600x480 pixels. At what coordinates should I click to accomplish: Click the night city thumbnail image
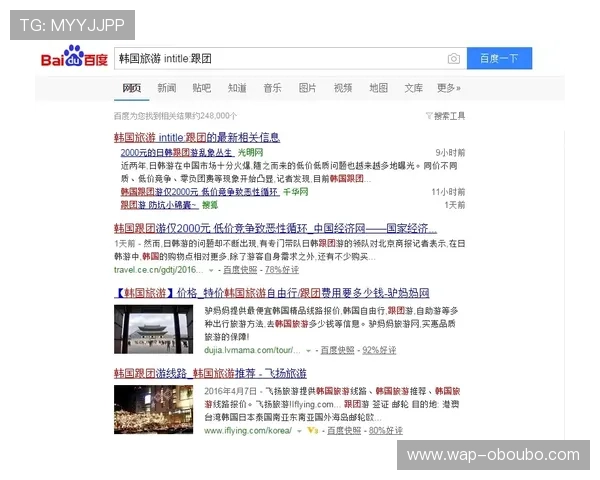(153, 409)
